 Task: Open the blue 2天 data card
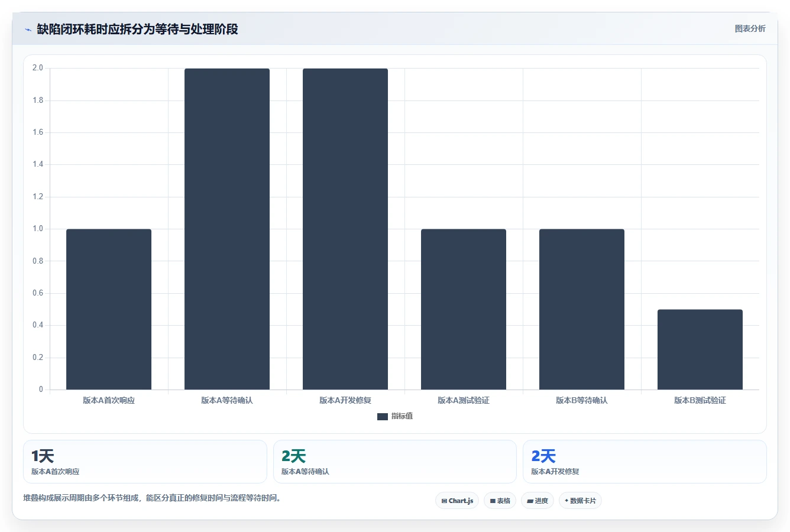pyautogui.click(x=645, y=462)
